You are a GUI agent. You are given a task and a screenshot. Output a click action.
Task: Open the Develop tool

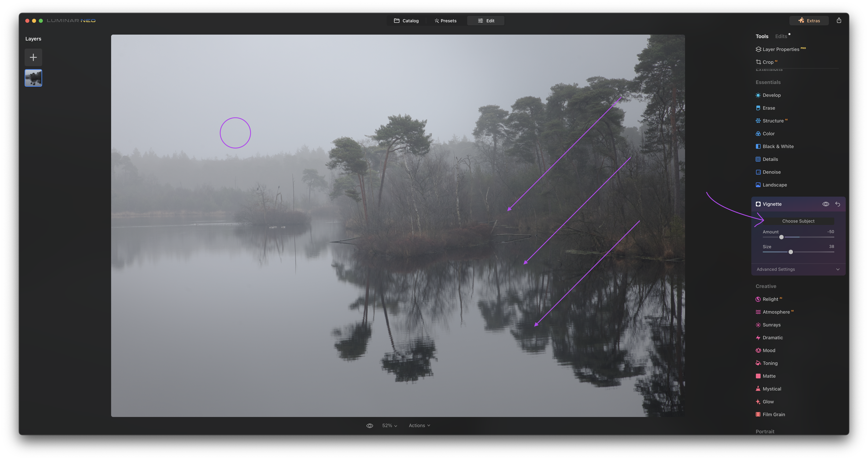pos(771,95)
